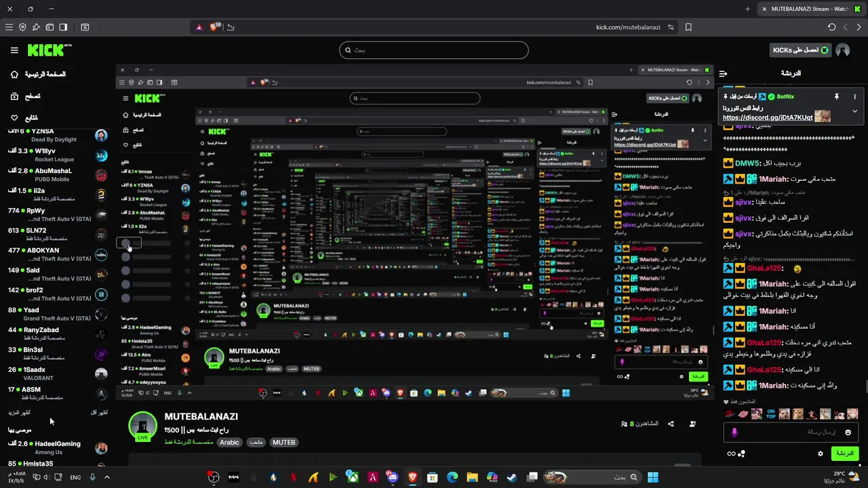This screenshot has height=488, width=868.
Task: Toggle browser sidebar panel icon
Action: coord(63,27)
